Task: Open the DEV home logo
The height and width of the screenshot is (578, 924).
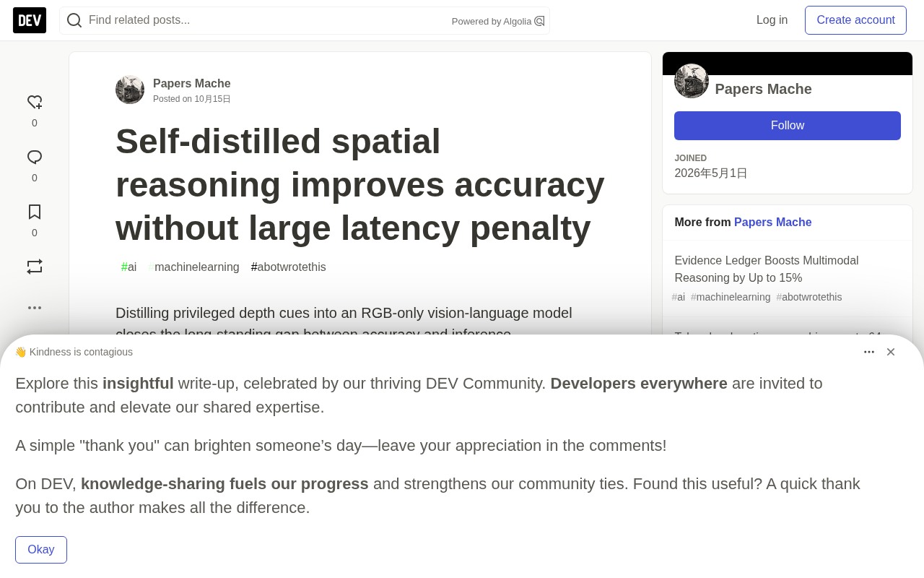Action: tap(30, 20)
